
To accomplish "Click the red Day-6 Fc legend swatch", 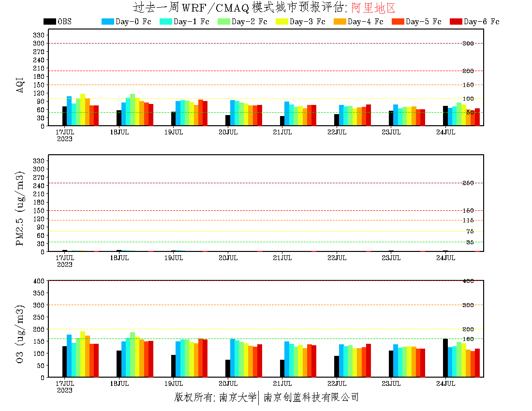I will 456,21.
